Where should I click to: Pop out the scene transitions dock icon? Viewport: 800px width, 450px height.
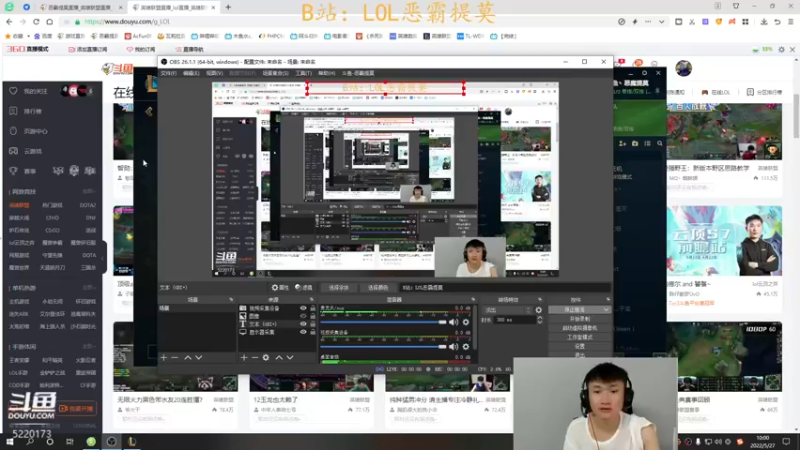point(540,299)
